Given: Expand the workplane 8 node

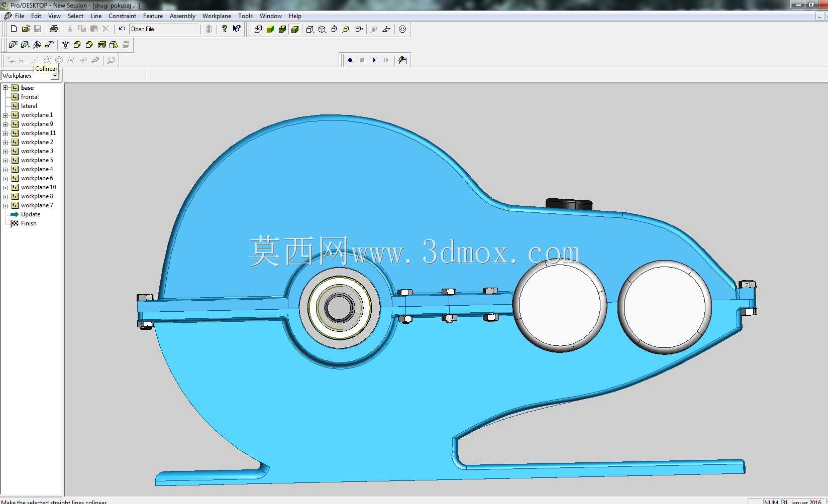Looking at the screenshot, I should click(x=6, y=196).
